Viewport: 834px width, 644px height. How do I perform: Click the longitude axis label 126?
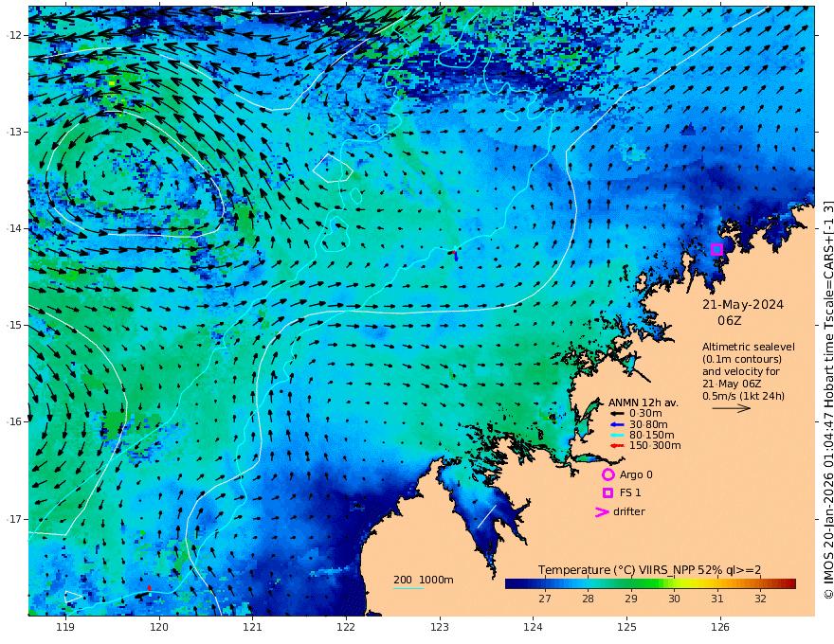coord(720,627)
